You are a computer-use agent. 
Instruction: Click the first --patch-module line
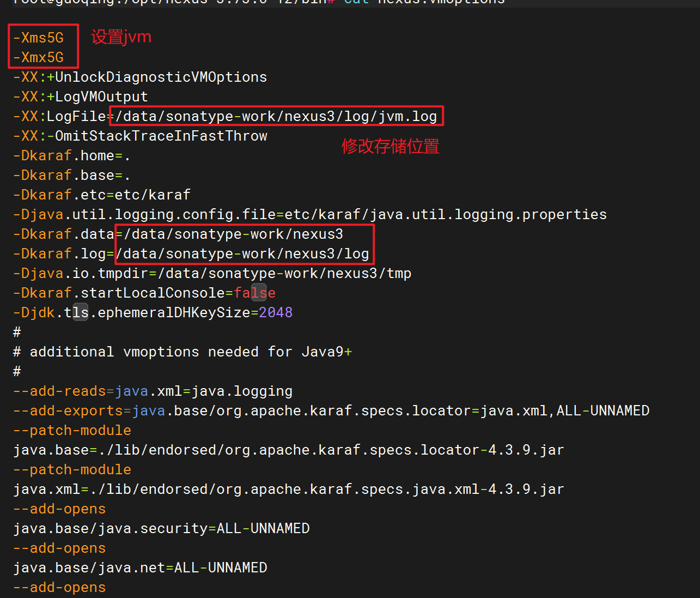point(72,430)
